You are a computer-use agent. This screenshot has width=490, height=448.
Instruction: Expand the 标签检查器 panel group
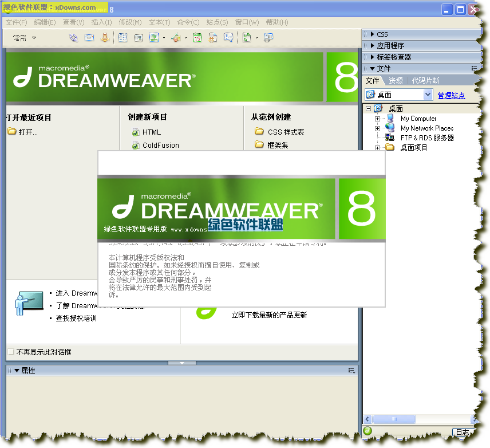point(372,57)
